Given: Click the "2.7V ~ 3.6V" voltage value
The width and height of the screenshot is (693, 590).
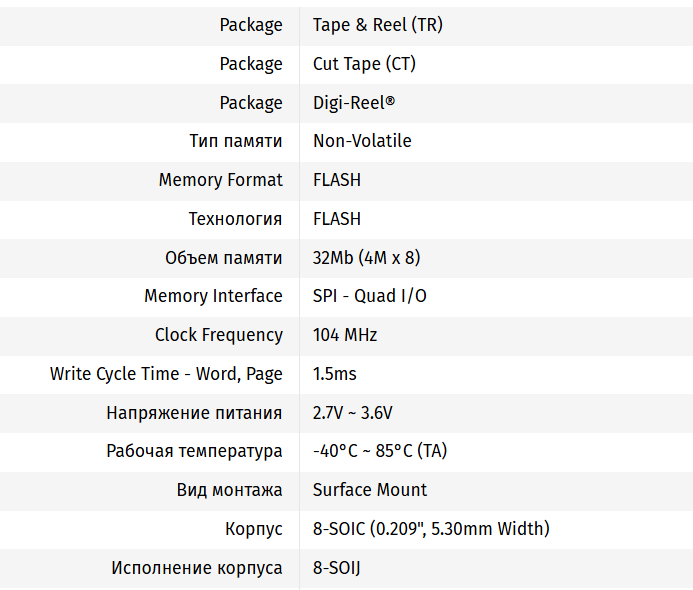Looking at the screenshot, I should coord(353,413).
